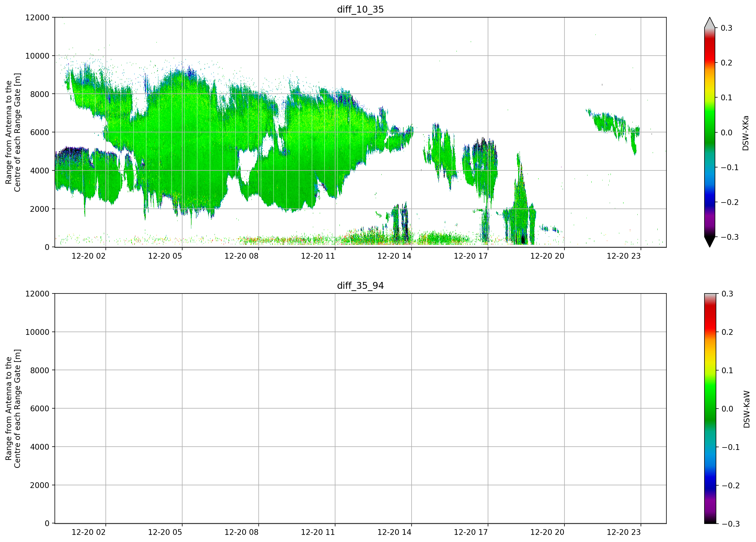Image resolution: width=756 pixels, height=542 pixels.
Task: Click the diff_10_35 plot title
Action: 360,9
